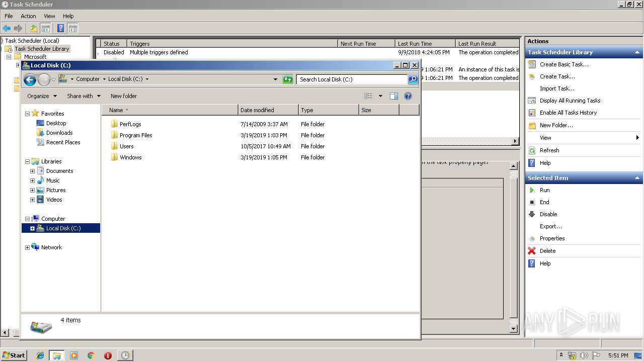Click the magnifier search icon in Explorer

point(413,79)
